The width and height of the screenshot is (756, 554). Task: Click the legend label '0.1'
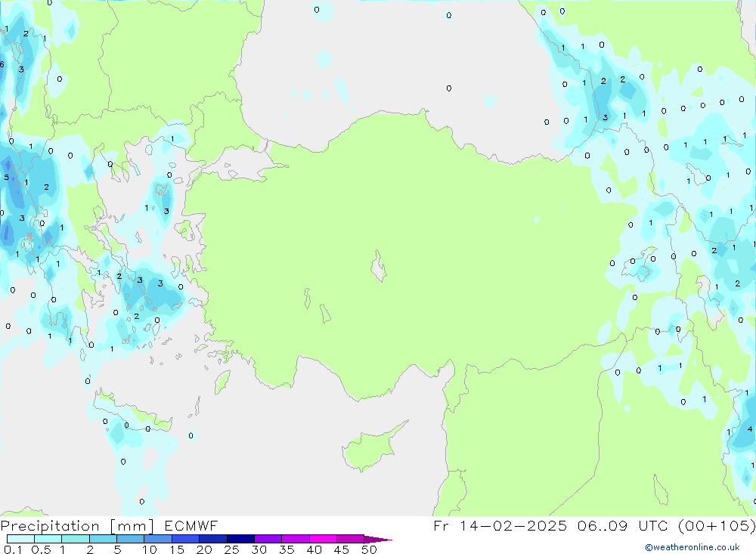(x=13, y=549)
